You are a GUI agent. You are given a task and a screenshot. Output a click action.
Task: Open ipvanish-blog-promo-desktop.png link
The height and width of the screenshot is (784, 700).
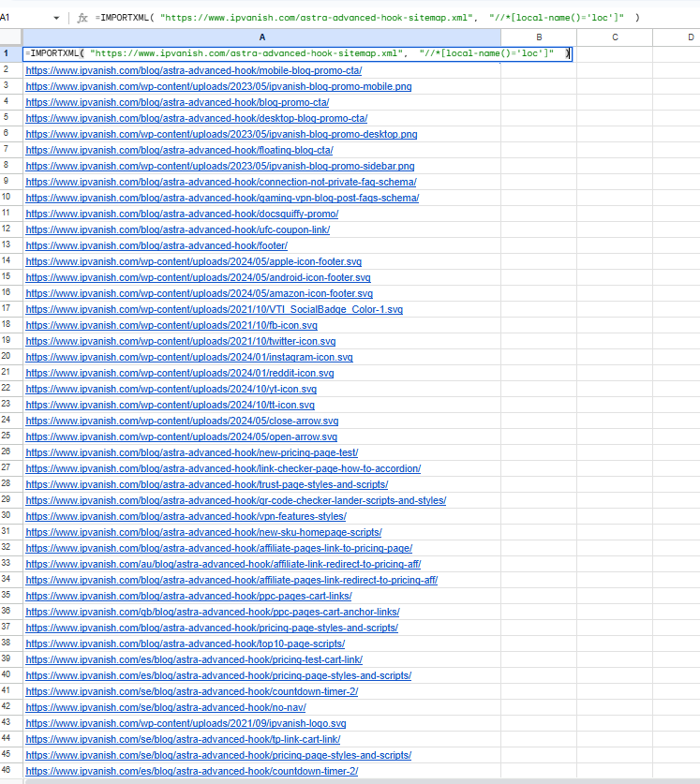(222, 135)
